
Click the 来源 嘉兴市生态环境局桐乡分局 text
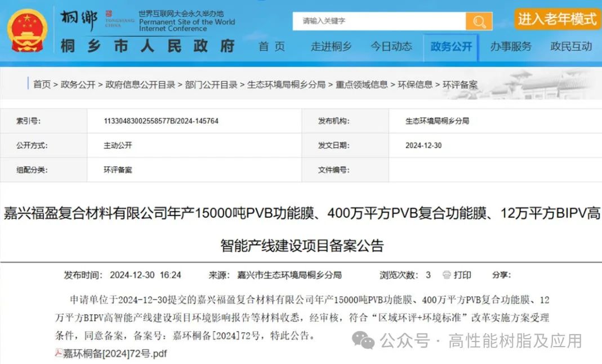[x=275, y=275]
